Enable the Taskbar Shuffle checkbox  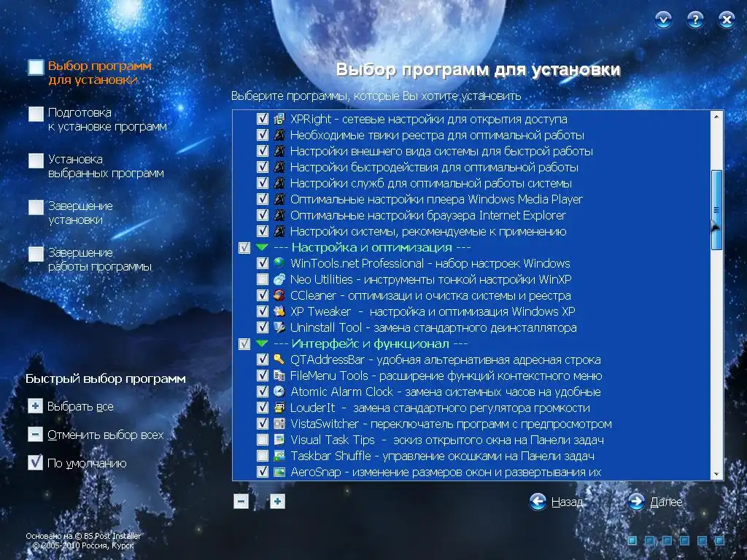(263, 456)
